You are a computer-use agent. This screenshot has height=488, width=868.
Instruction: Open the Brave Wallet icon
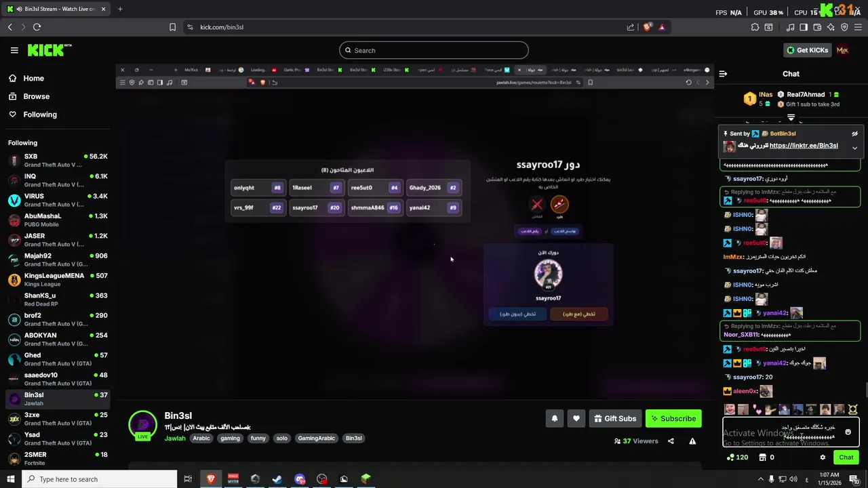click(x=817, y=27)
